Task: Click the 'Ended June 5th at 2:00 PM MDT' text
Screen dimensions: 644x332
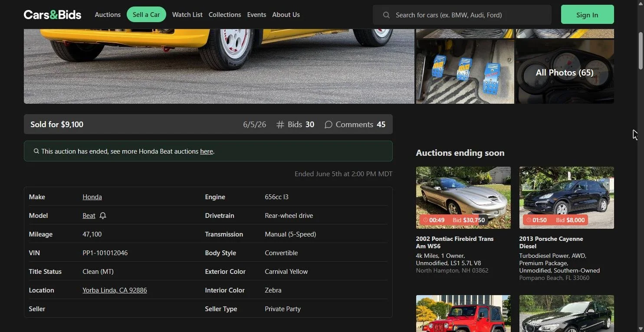Action: [343, 174]
